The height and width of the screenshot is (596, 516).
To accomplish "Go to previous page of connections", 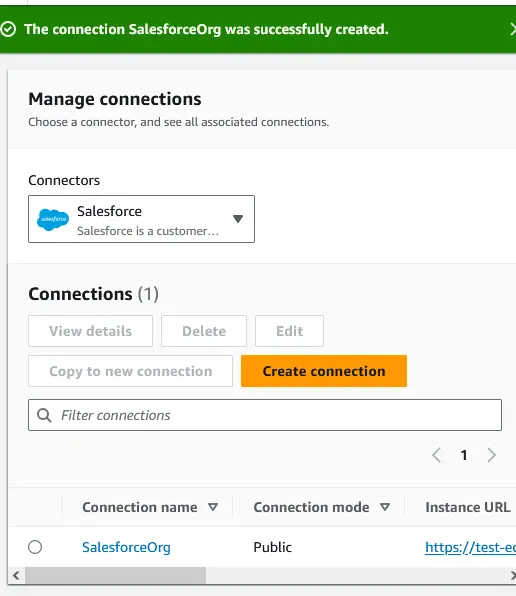I will click(437, 455).
